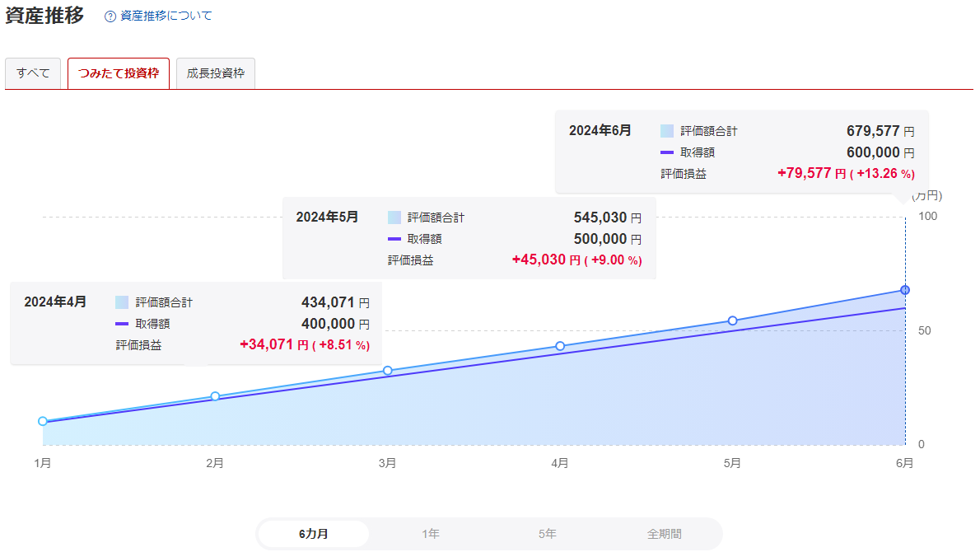Click the highlighted June data point
Screen dimensions: 980x552
click(x=904, y=290)
